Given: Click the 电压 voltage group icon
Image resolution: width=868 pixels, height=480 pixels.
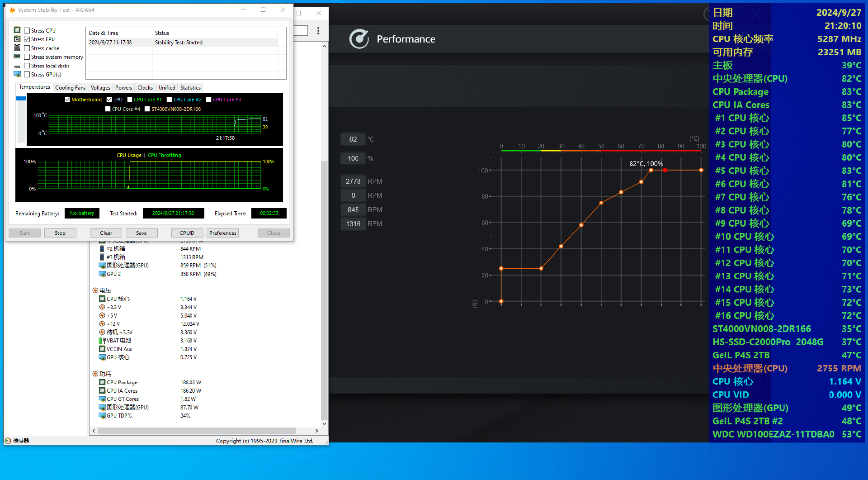Looking at the screenshot, I should point(95,290).
